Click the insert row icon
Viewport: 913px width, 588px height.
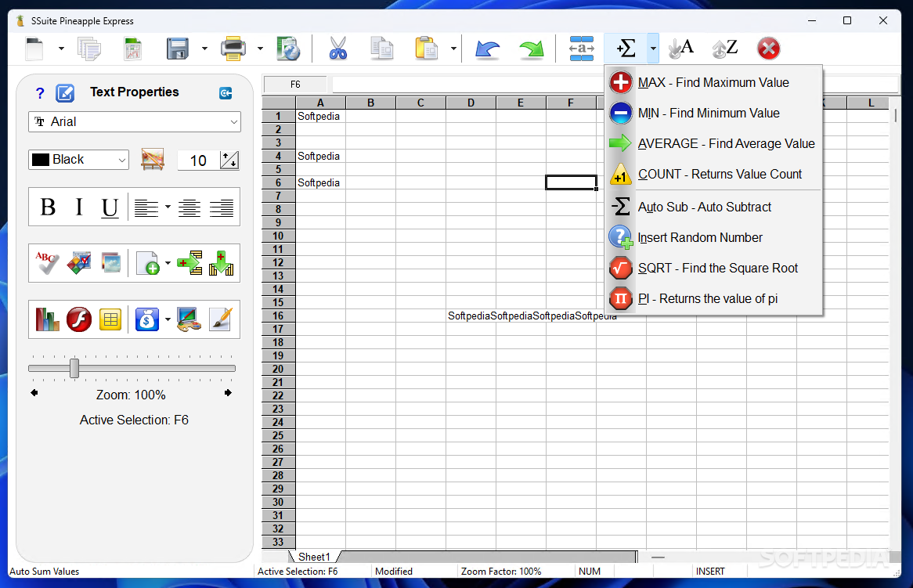[x=189, y=263]
